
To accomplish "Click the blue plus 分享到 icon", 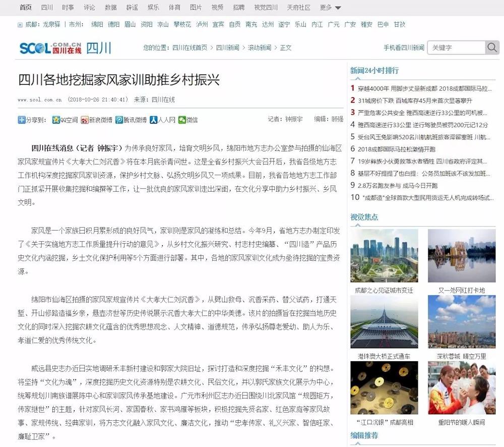I will [x=22, y=120].
